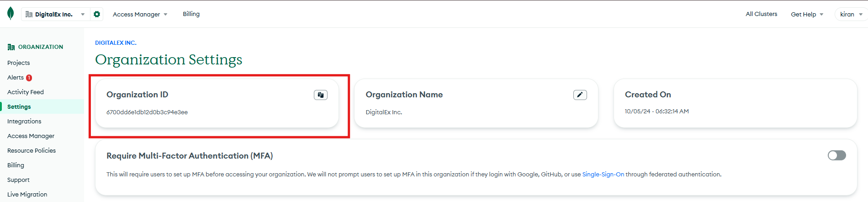Copy the Organization ID to clipboard

click(320, 95)
